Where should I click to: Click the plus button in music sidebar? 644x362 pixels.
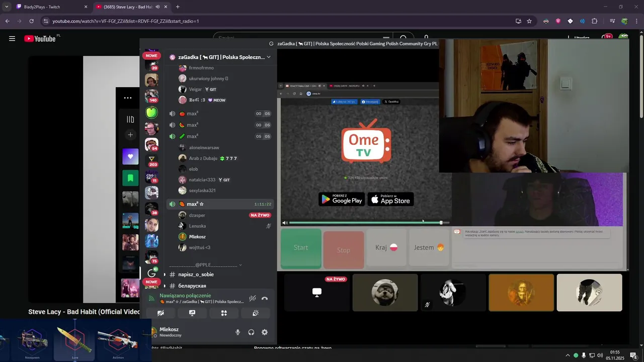click(x=130, y=135)
